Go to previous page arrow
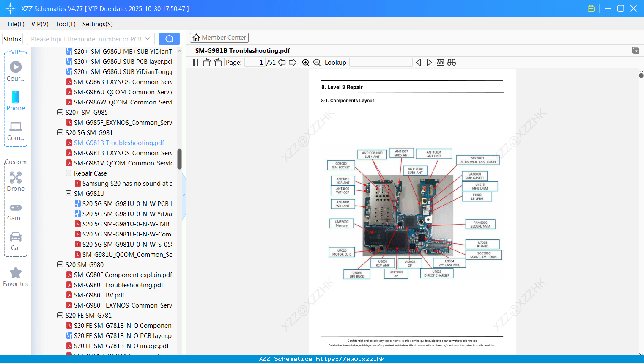Viewport: 644px width, 363px height. (x=282, y=63)
